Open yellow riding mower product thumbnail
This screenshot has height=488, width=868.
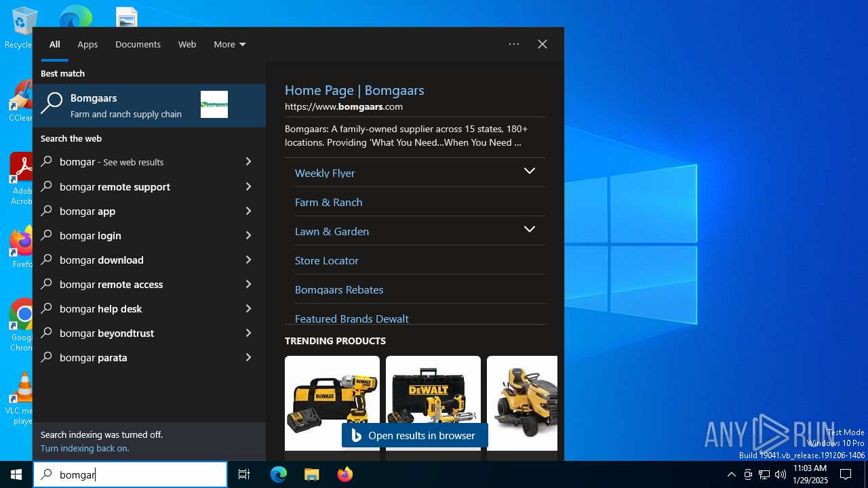[x=522, y=403]
